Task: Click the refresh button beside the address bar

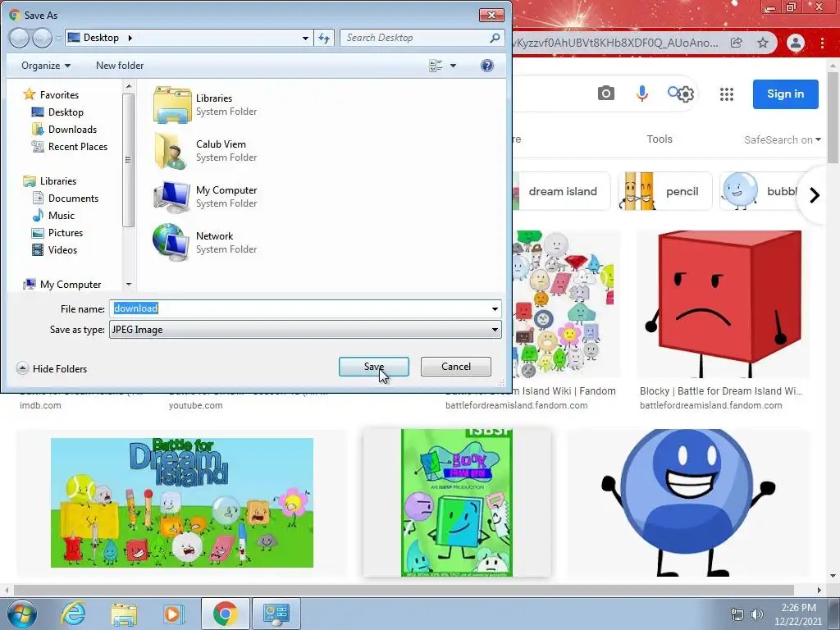Action: coord(324,38)
